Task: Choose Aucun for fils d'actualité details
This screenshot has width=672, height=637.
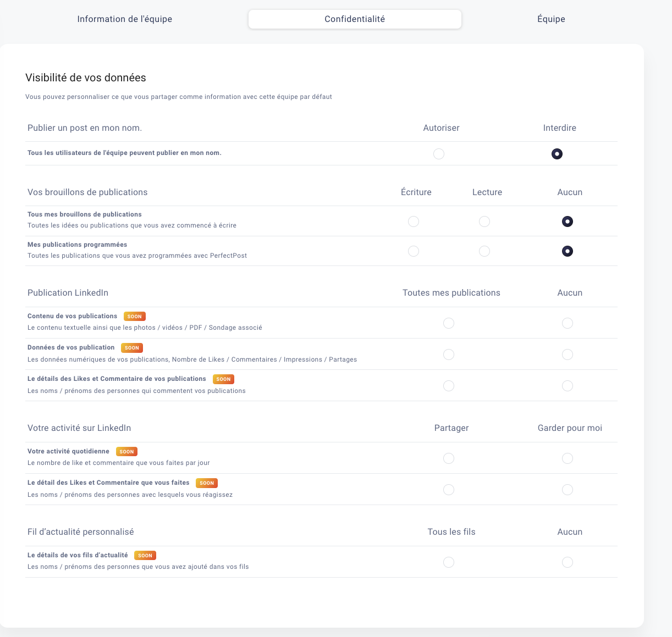Action: tap(568, 562)
